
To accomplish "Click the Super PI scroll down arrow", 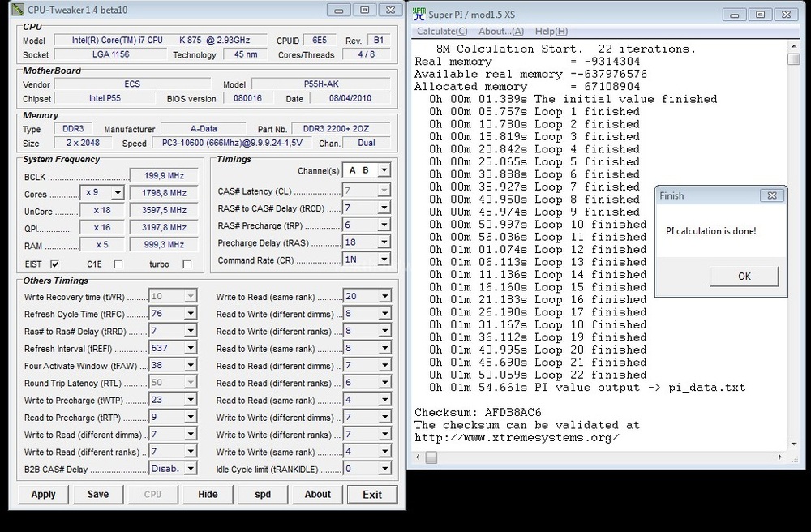I will [794, 444].
